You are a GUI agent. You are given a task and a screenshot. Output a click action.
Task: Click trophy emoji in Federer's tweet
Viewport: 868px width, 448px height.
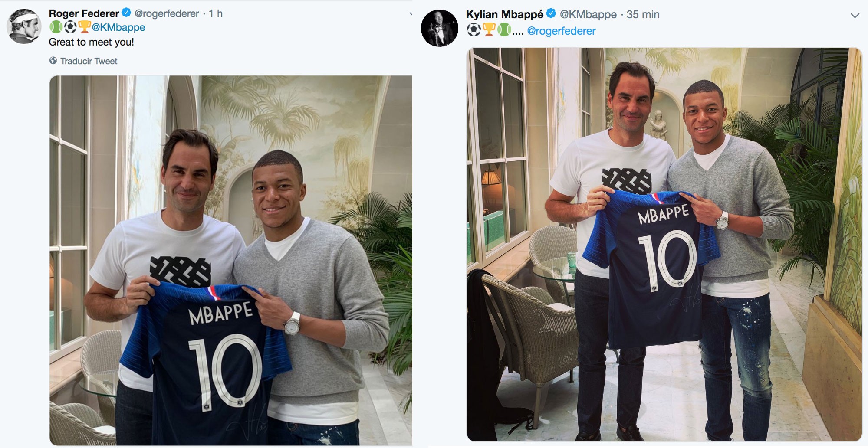[x=85, y=27]
